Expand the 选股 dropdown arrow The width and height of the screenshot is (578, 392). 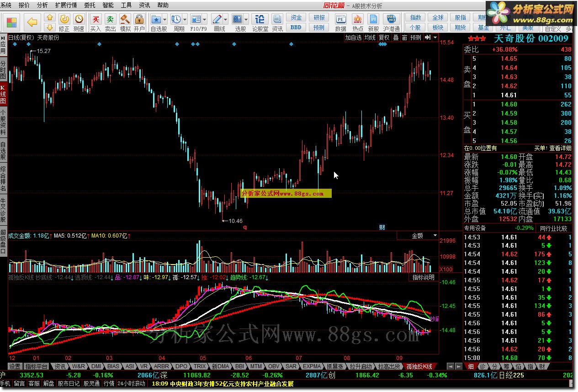click(246, 20)
